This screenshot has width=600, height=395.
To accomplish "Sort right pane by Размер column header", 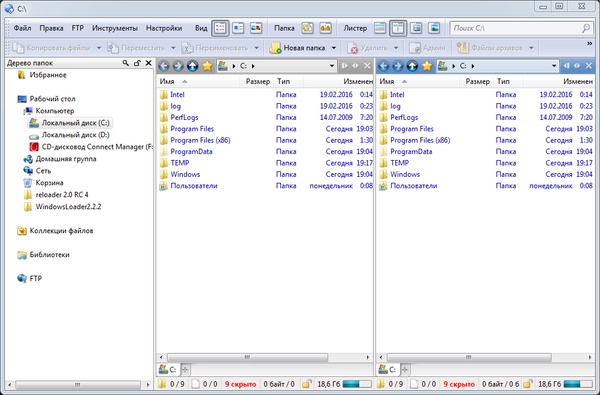I will (x=478, y=82).
